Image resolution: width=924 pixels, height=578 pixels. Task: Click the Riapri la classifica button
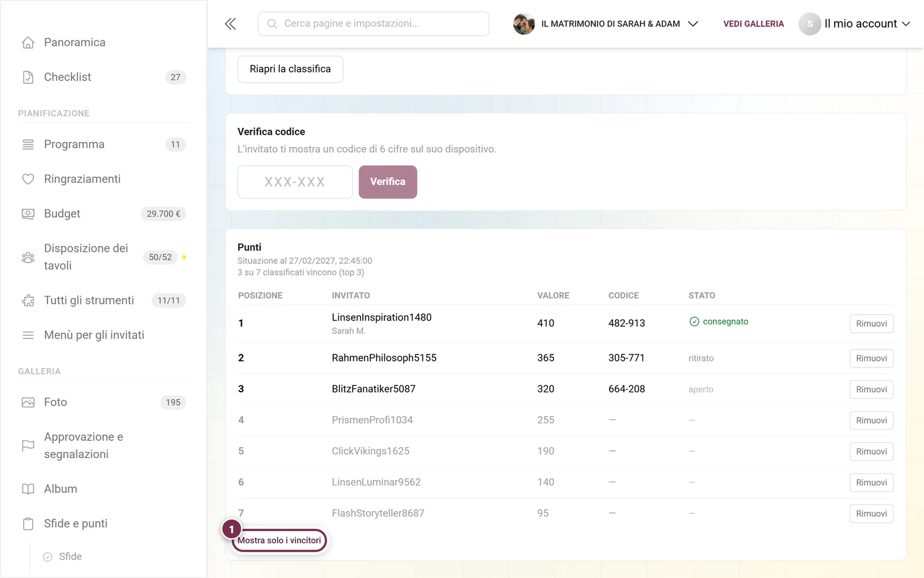[291, 69]
